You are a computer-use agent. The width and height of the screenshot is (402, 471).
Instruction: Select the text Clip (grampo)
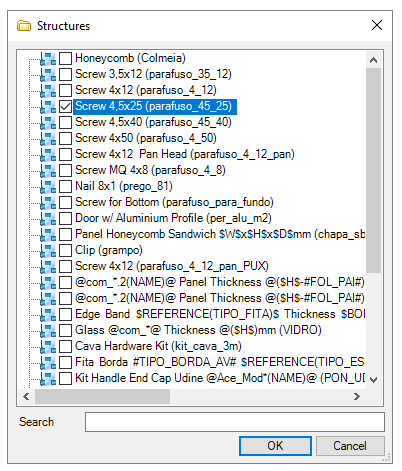pos(109,250)
